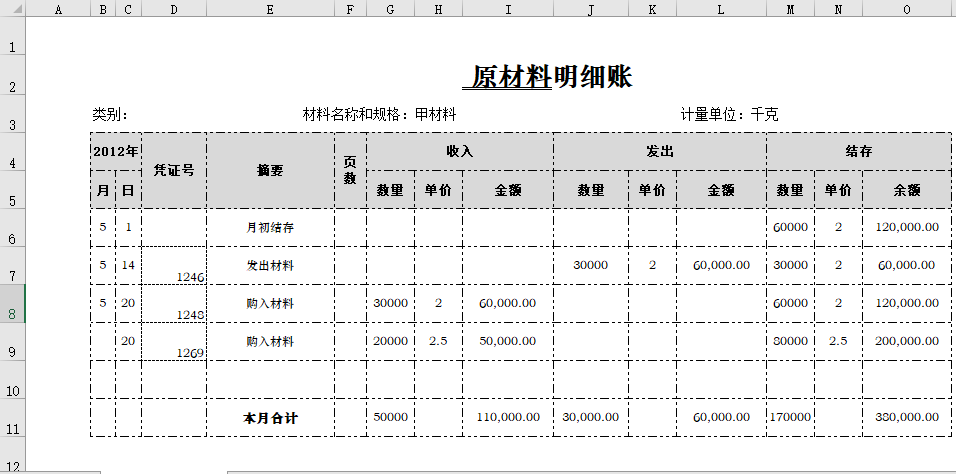This screenshot has height=474, width=956.
Task: Select the 本月合计 total label cell
Action: pos(270,418)
